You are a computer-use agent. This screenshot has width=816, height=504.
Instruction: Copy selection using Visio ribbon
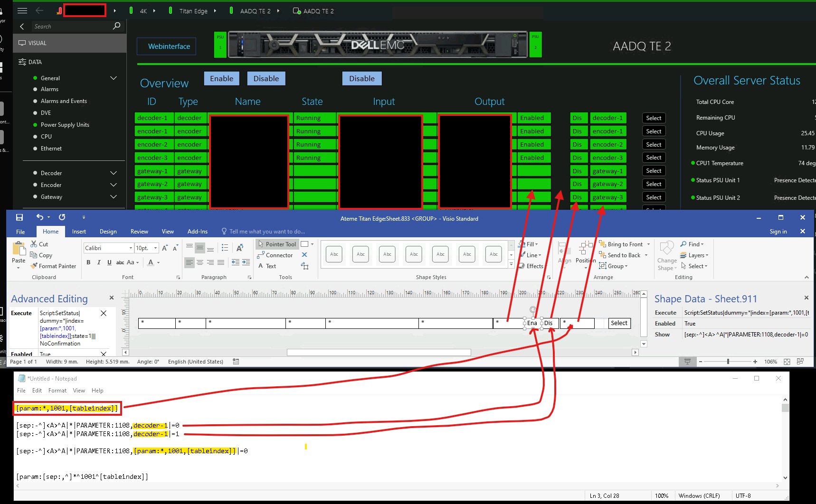[41, 255]
